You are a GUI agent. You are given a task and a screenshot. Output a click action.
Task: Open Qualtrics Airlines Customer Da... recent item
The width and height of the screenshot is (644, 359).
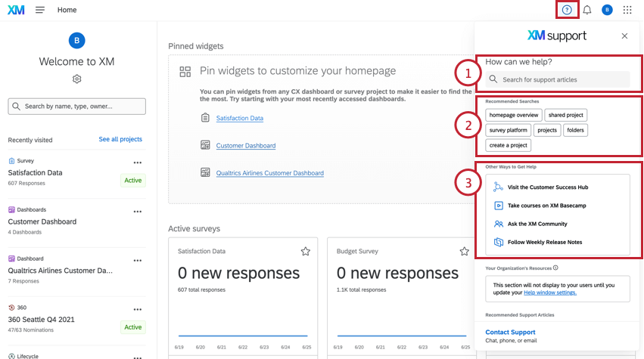pos(61,271)
